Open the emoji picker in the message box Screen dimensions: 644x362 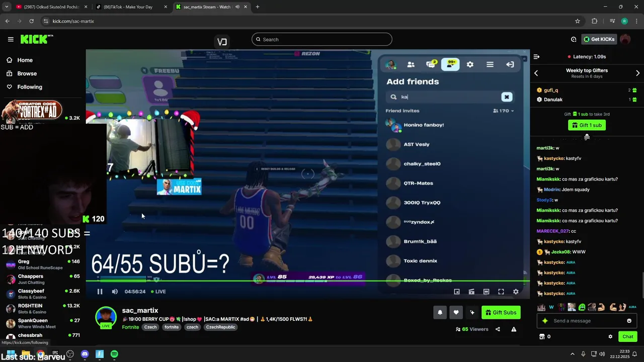629,321
